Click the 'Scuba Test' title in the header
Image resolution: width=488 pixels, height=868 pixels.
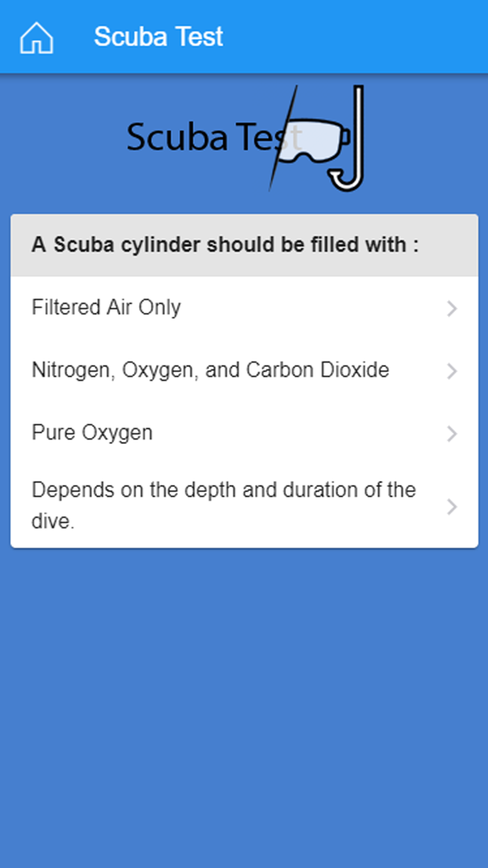(x=158, y=36)
